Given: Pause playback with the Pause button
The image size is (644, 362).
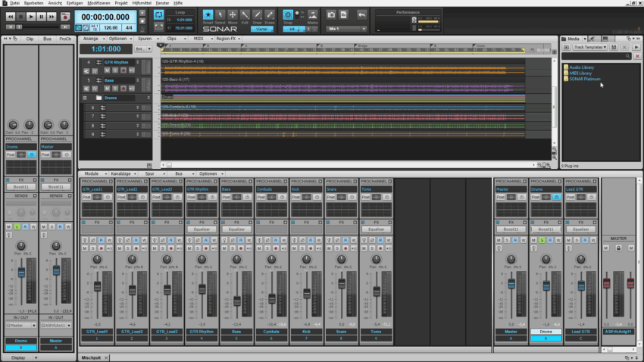Looking at the screenshot, I should (41, 17).
